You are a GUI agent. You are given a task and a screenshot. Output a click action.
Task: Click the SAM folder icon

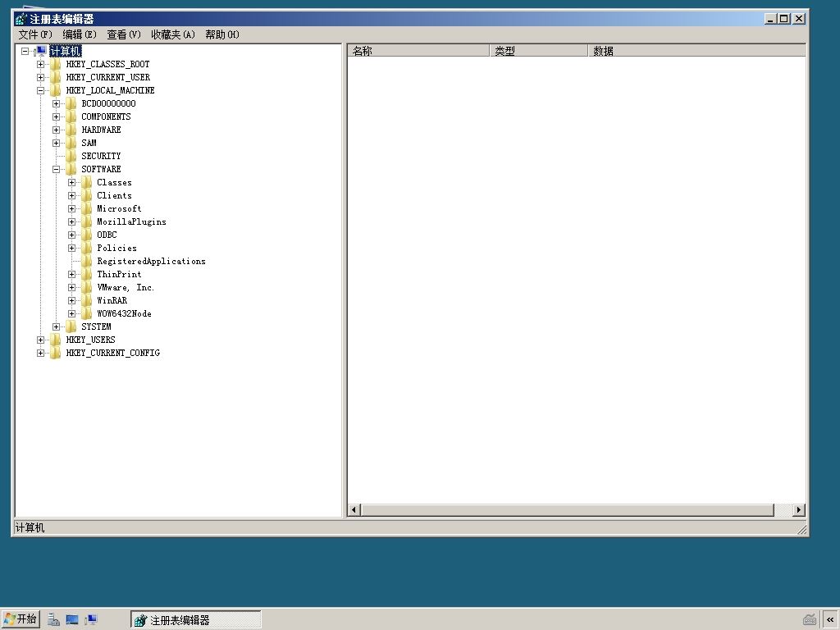pos(71,143)
